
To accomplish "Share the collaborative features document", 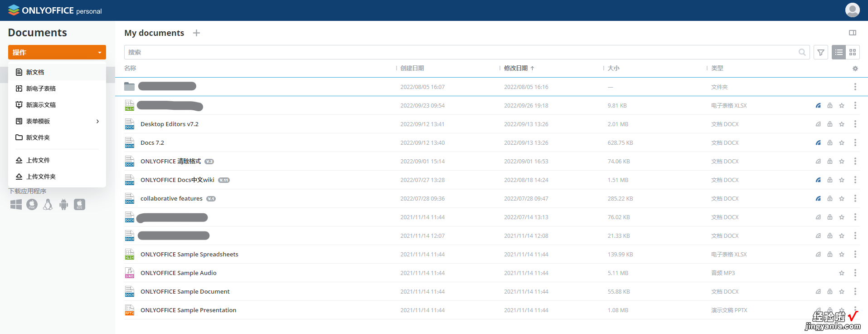I will click(x=818, y=198).
